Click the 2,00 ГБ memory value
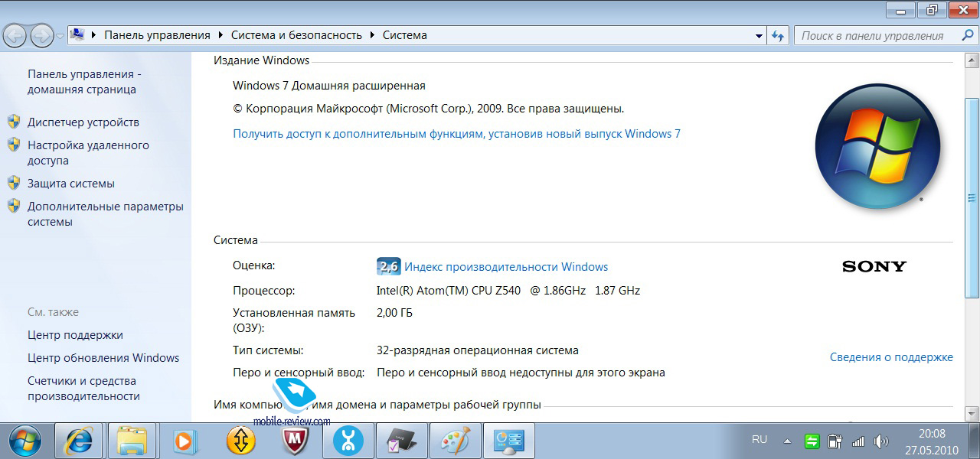Image resolution: width=980 pixels, height=459 pixels. [395, 313]
